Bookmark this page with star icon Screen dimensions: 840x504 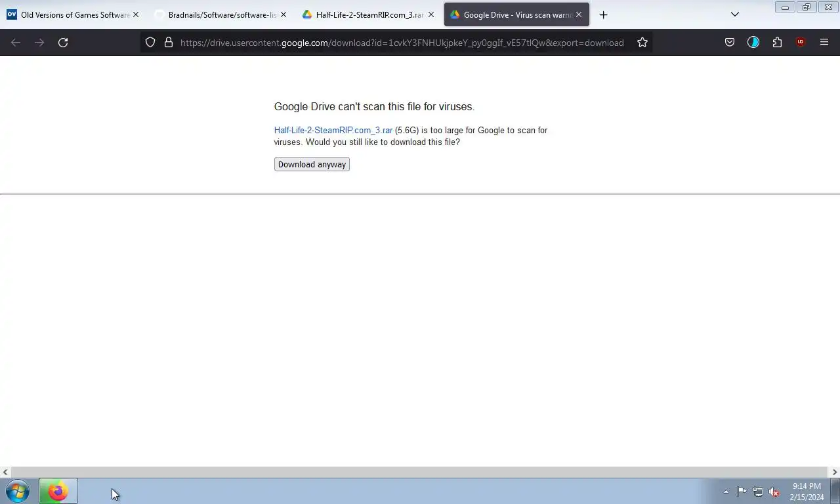pos(642,42)
